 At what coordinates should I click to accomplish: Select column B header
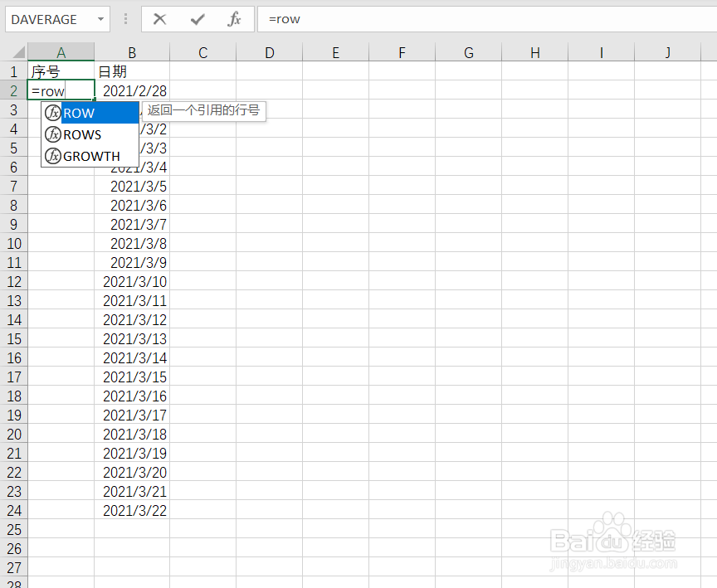click(x=132, y=52)
